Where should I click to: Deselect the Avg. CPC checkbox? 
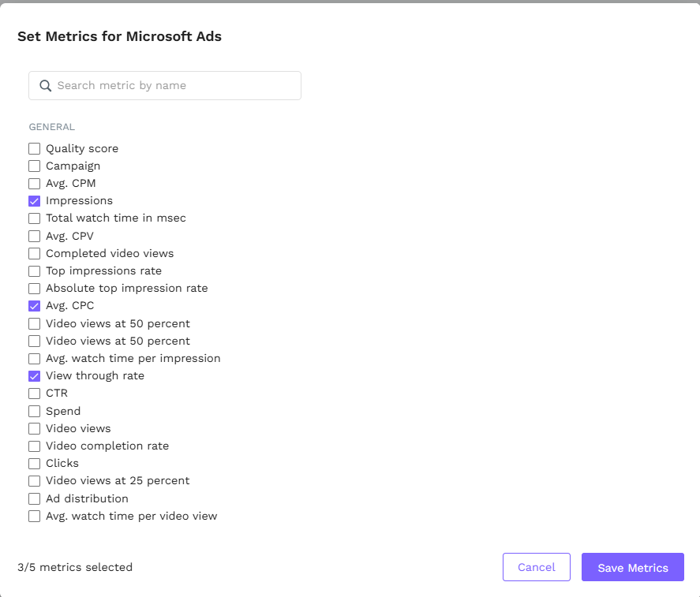click(35, 306)
